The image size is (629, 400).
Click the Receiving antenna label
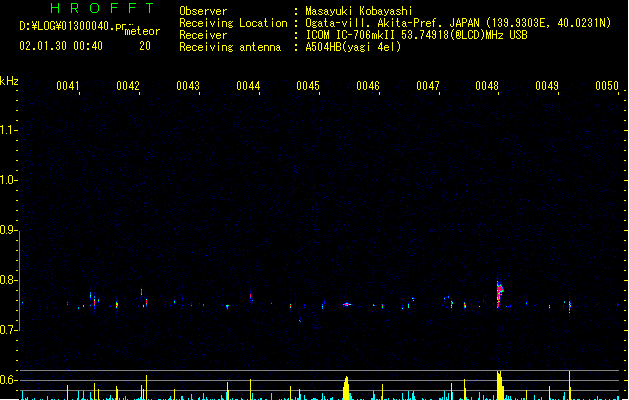(x=230, y=47)
